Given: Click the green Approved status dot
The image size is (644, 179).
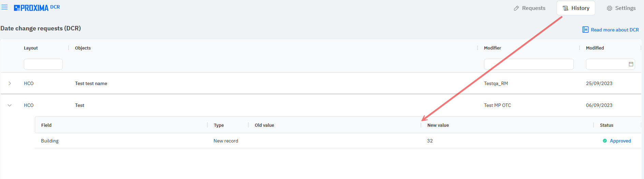Looking at the screenshot, I should [x=605, y=141].
